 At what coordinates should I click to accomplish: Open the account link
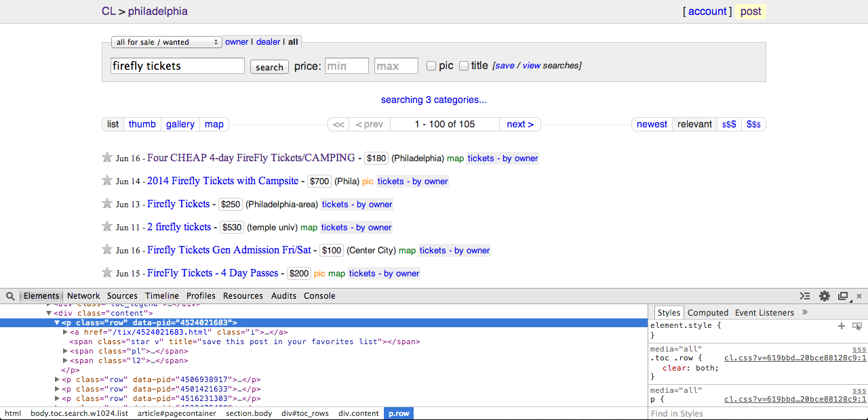pos(708,11)
